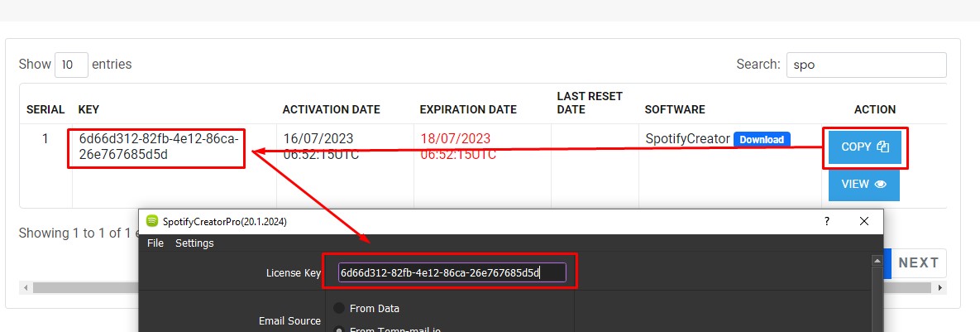The image size is (980, 332).
Task: Sort by the SERIAL column header
Action: coord(45,109)
